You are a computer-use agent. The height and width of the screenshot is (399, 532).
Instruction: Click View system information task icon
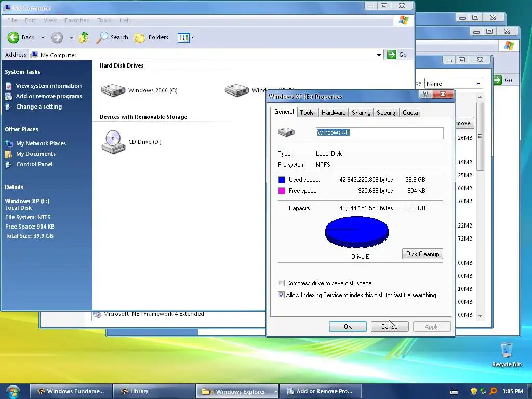(9, 86)
